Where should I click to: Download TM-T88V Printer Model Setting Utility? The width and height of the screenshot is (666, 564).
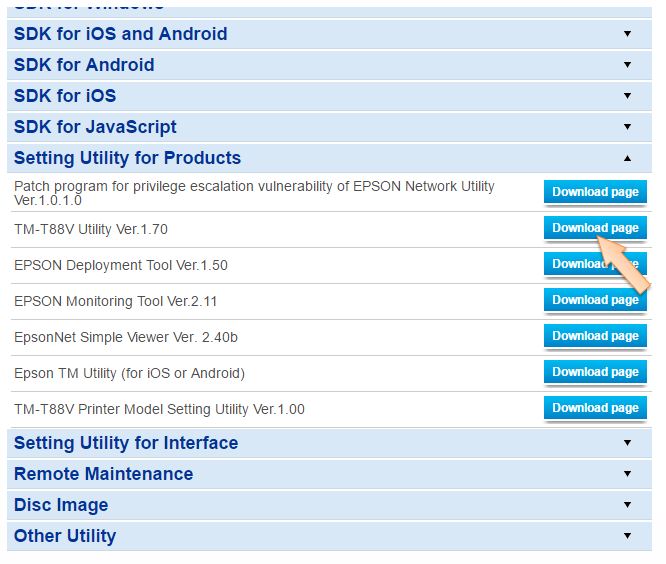point(595,408)
